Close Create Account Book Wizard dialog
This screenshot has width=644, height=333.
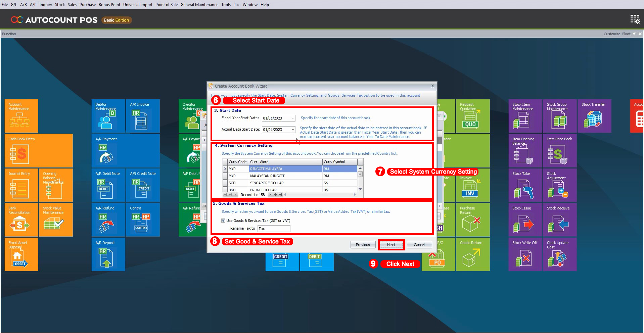[432, 86]
